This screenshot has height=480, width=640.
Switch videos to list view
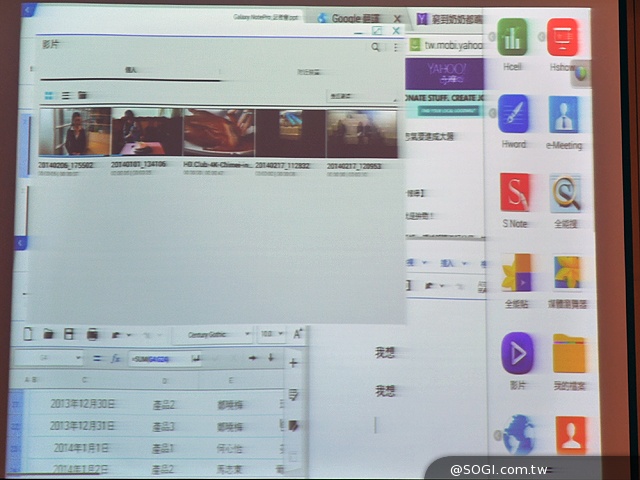(x=65, y=96)
